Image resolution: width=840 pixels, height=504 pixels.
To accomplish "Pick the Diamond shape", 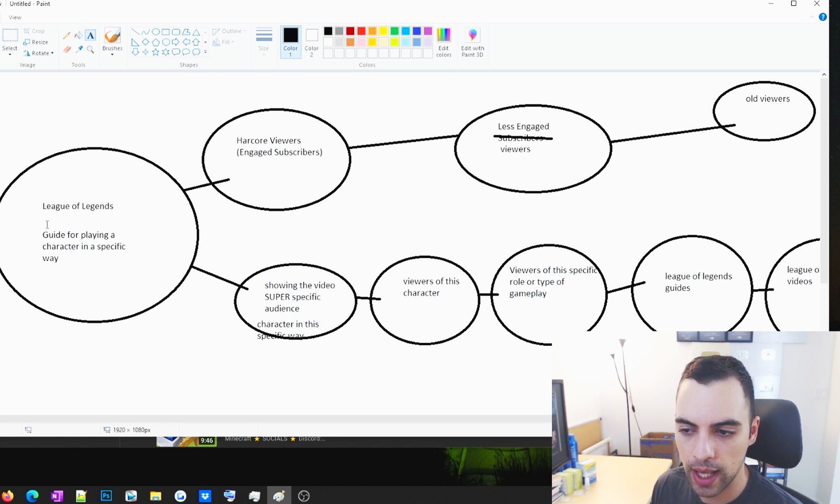I will (146, 42).
